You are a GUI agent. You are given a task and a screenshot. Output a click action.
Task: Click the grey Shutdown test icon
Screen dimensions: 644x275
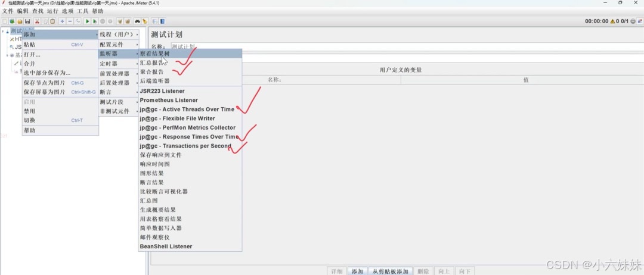tap(110, 21)
